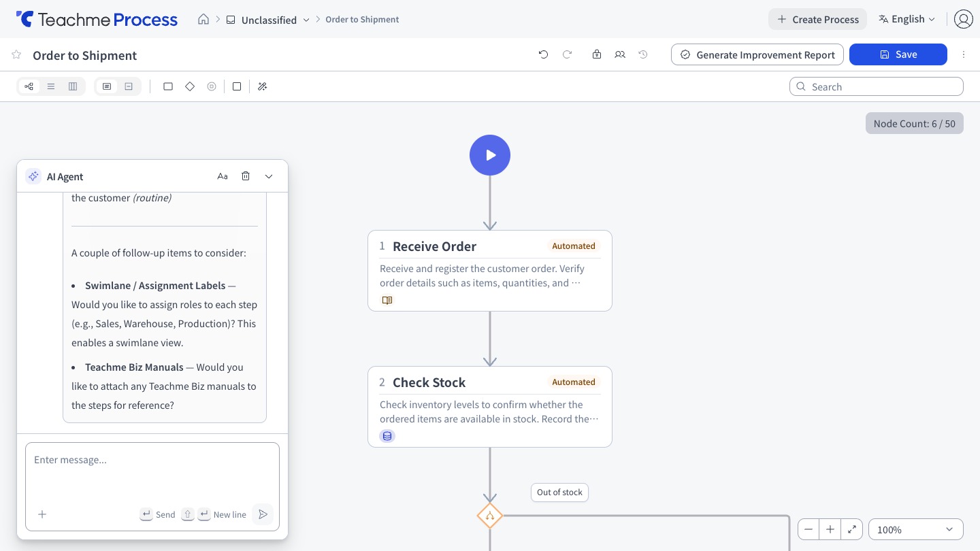
Task: Open the user account avatar
Action: click(x=964, y=19)
